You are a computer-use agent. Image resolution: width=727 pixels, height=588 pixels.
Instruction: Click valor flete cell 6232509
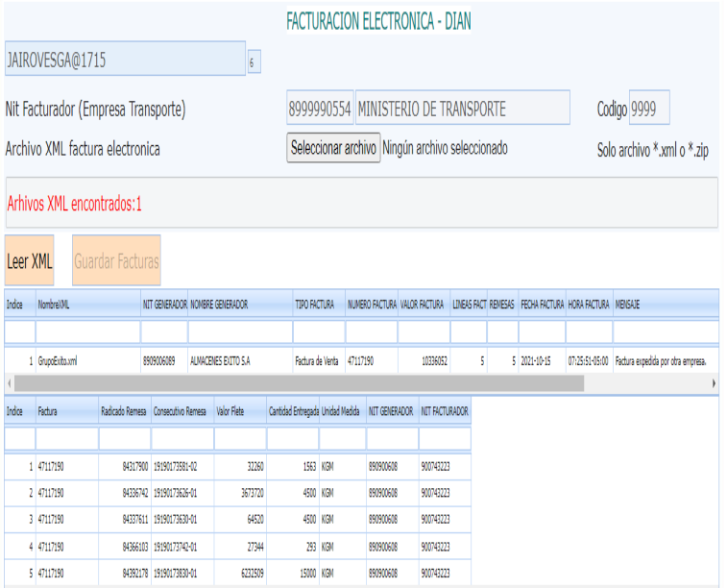240,574
